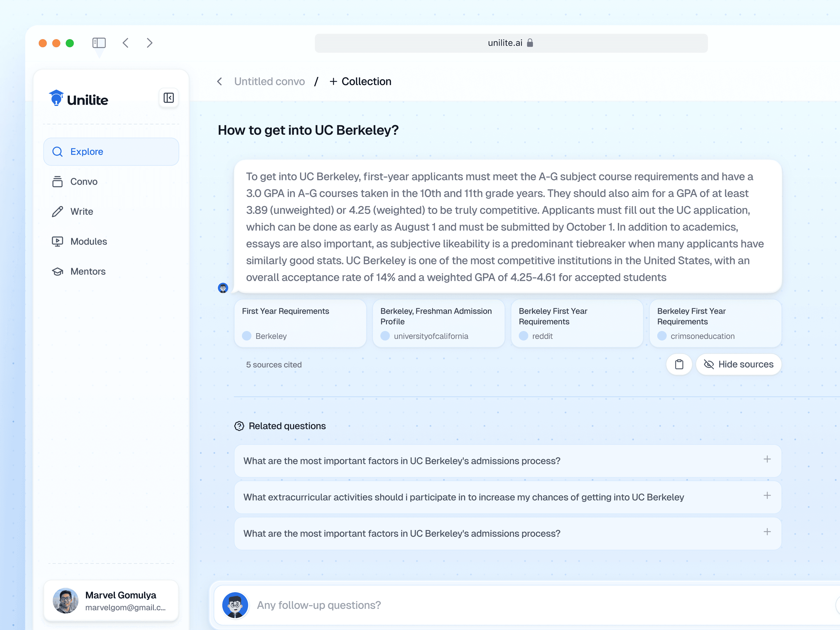This screenshot has width=840, height=630.
Task: Click the Unilite graduation cap logo
Action: coord(56,98)
